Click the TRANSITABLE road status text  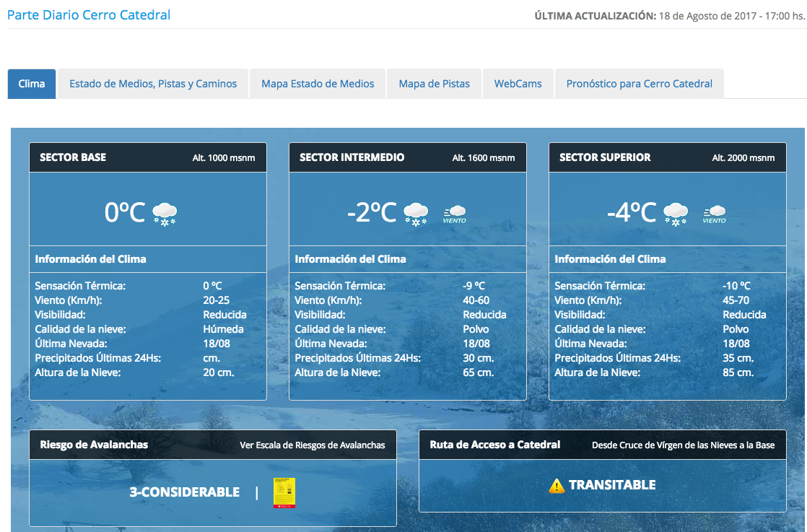612,485
